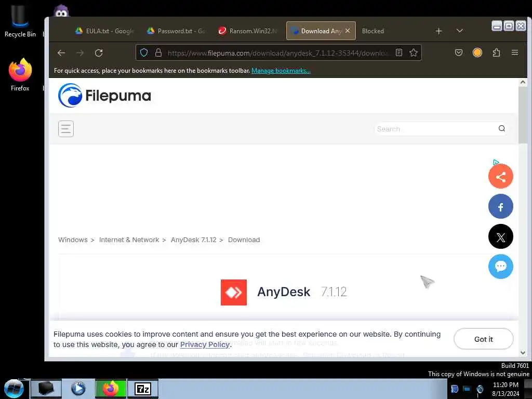Open the Manage bookmarks link
Viewport: 532px width, 399px height.
click(281, 71)
